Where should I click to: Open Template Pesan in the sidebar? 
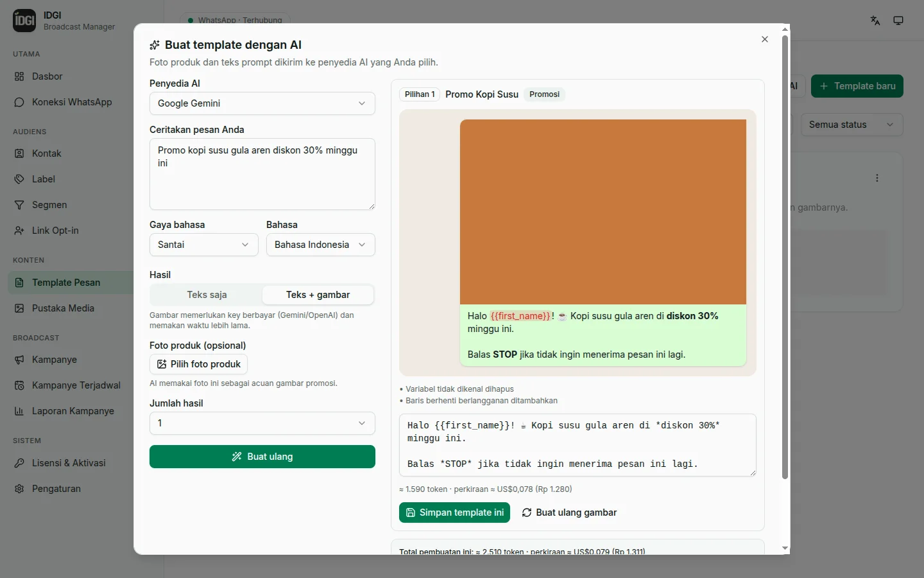point(71,283)
